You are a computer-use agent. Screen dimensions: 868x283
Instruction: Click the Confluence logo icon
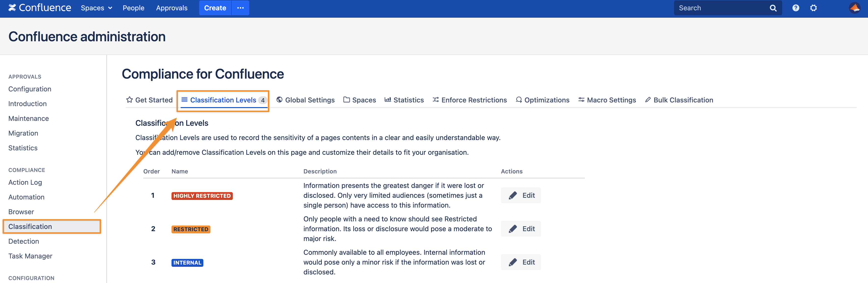coord(12,8)
